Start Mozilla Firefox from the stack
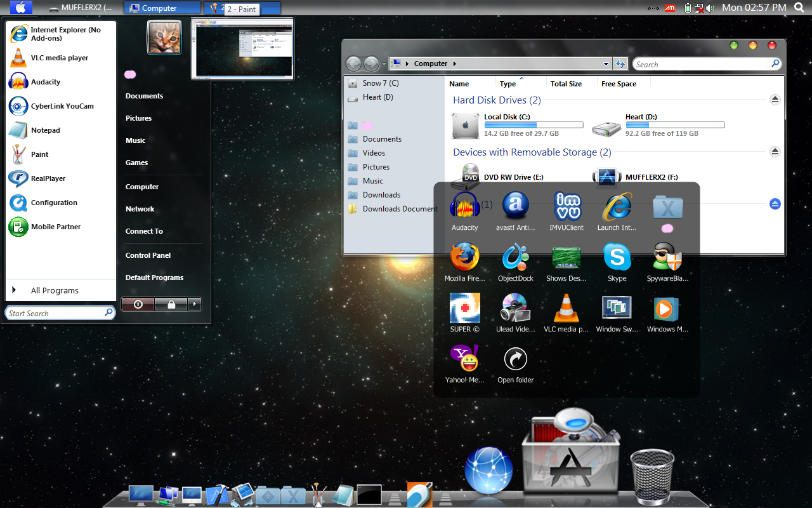 (x=465, y=257)
